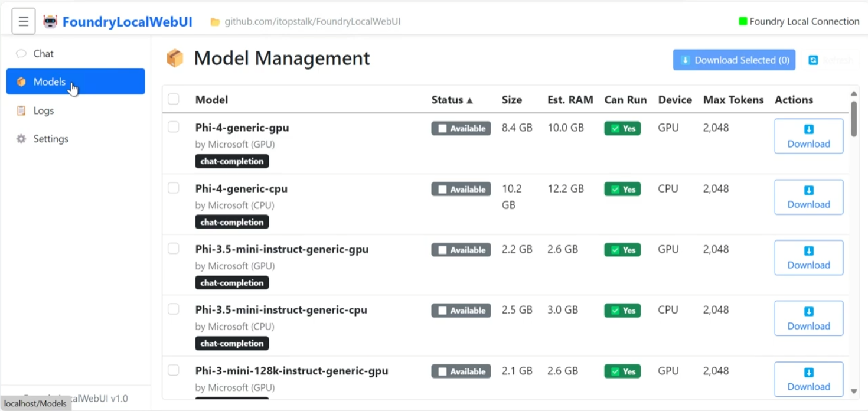Click the Settings gear icon in sidebar
868x411 pixels.
tap(21, 139)
